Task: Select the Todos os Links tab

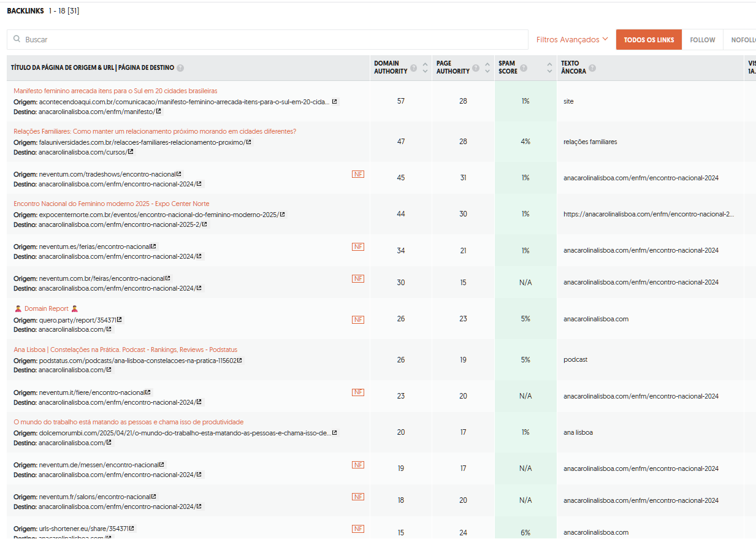Action: (649, 40)
